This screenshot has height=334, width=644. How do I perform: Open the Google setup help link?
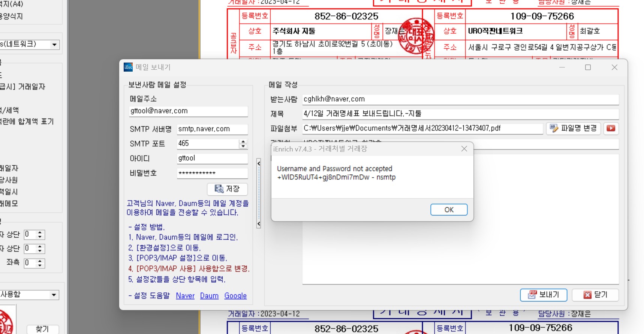235,296
